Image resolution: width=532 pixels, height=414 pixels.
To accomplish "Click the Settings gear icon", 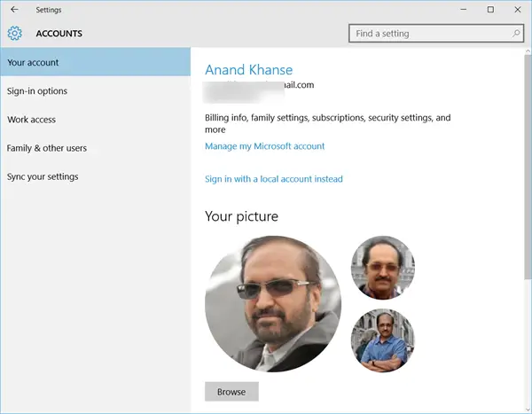I will point(14,34).
